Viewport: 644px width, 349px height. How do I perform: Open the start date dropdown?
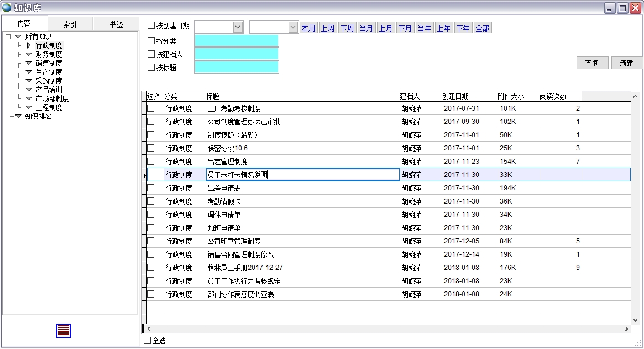238,27
